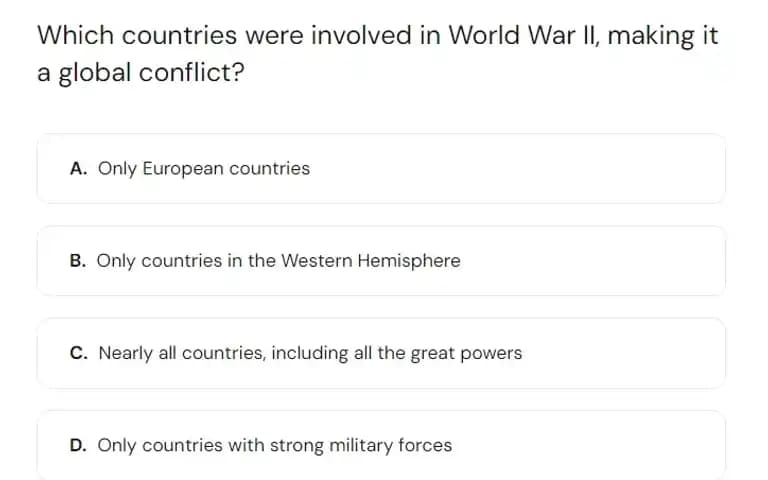768x480 pixels.
Task: Click the bold letter A. label
Action: point(78,168)
